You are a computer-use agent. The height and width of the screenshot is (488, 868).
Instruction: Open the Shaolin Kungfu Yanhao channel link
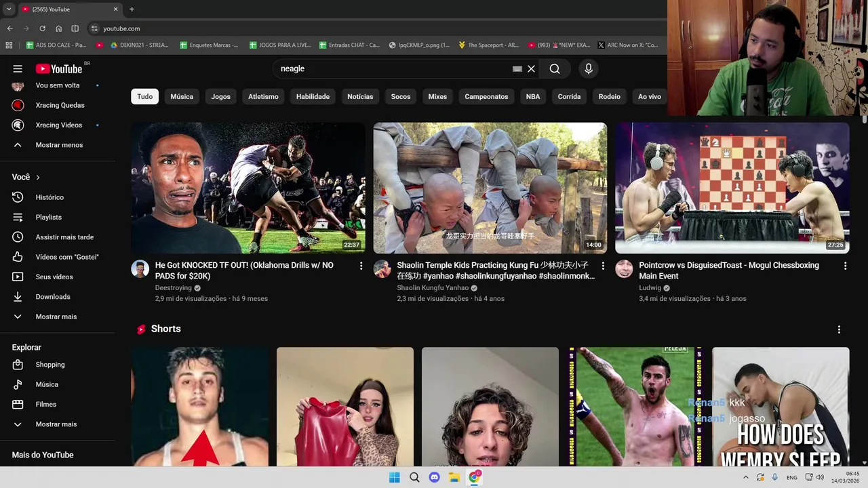[433, 288]
